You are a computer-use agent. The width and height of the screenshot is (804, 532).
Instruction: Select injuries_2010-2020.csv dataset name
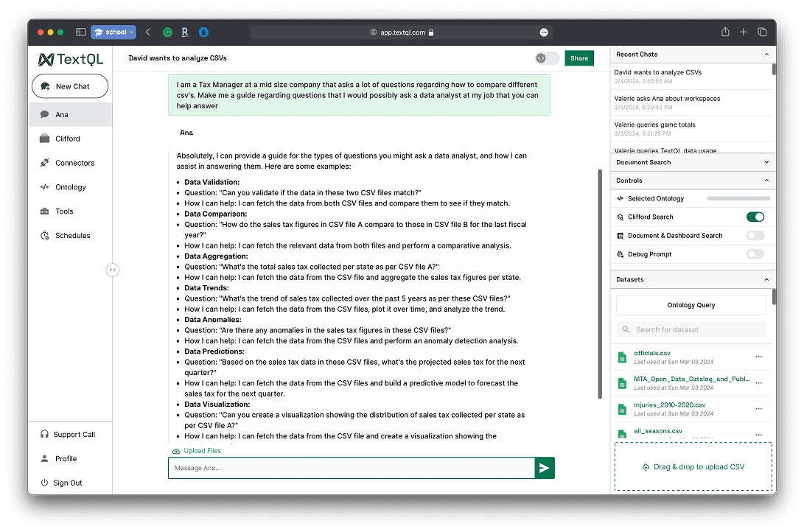click(670, 405)
